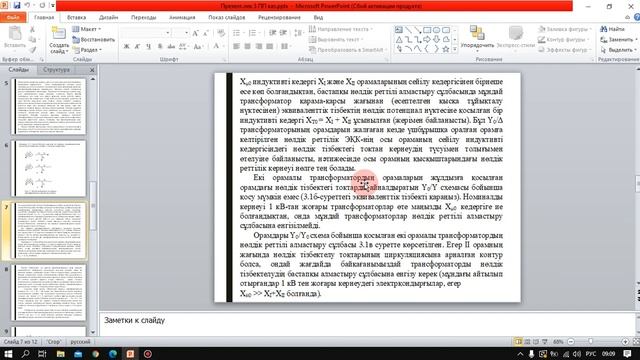Toggle text shadow S formatting
The width and height of the screenshot is (640, 360).
[x=160, y=47]
